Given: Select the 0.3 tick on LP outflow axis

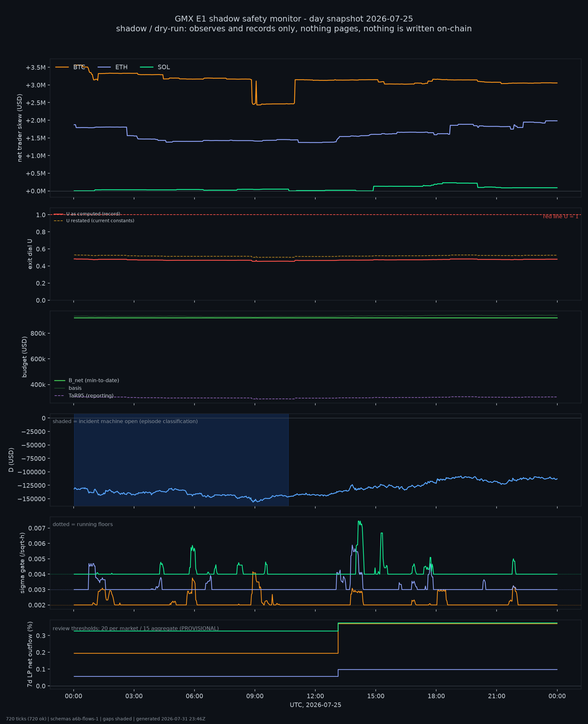Looking at the screenshot, I should point(41,635).
